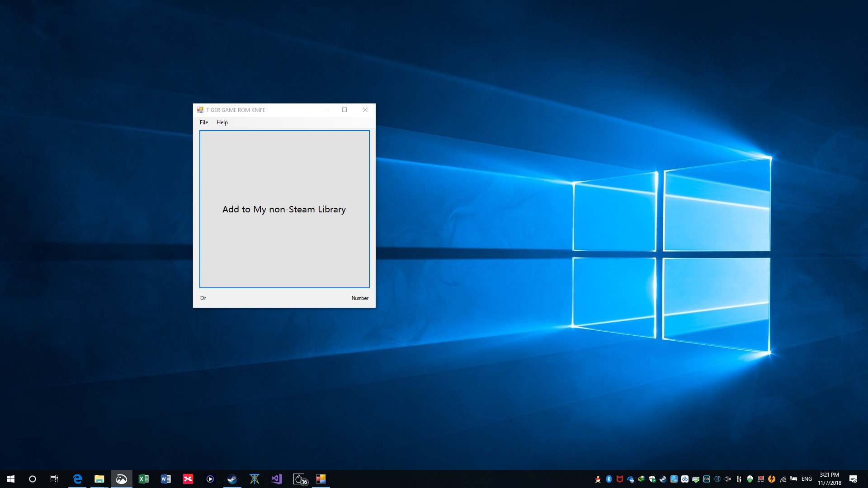Click the Task View button
The height and width of the screenshot is (488, 868).
tap(54, 479)
